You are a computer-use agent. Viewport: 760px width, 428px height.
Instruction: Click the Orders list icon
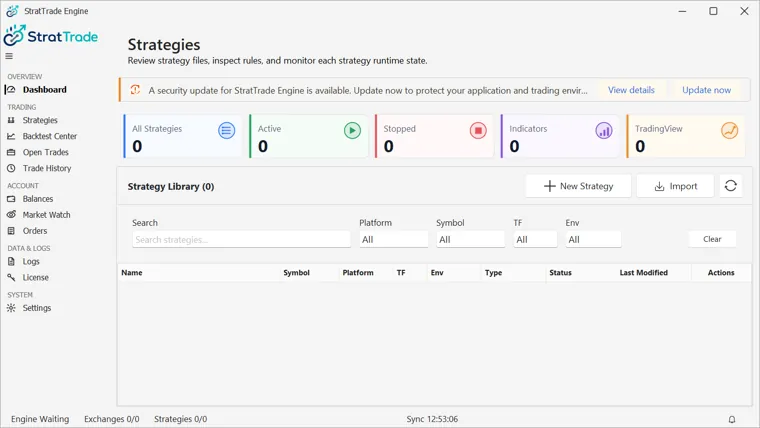(x=11, y=231)
